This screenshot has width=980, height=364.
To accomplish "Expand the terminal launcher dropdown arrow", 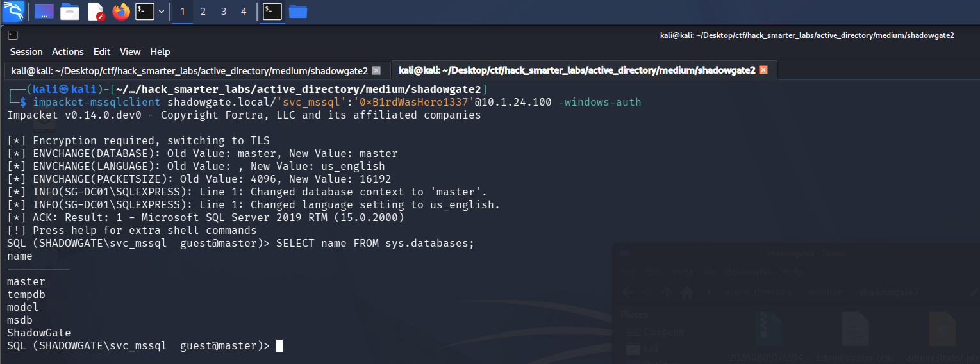I will click(x=162, y=11).
